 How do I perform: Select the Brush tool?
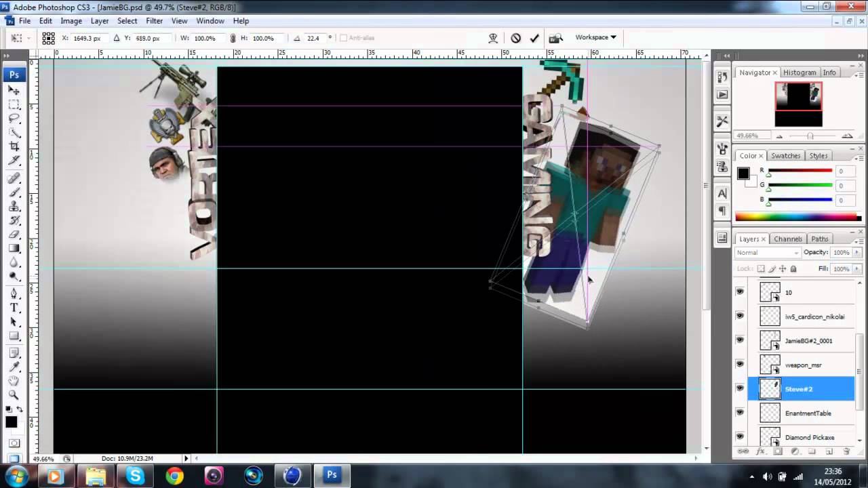pos(14,192)
